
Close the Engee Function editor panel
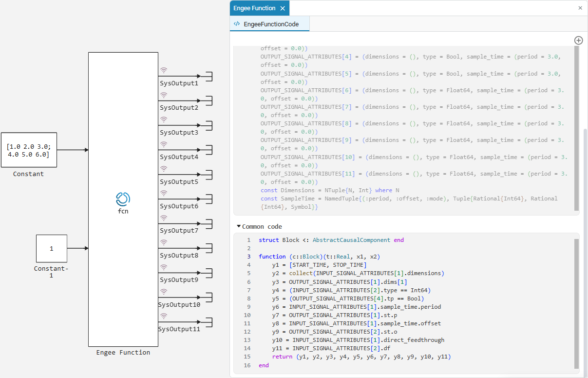point(580,8)
